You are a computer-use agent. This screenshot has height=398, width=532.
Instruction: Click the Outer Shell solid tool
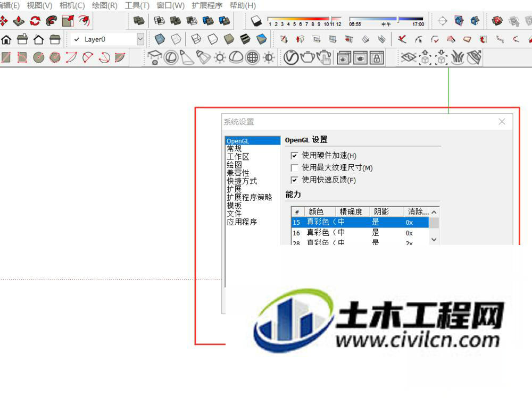(x=139, y=21)
